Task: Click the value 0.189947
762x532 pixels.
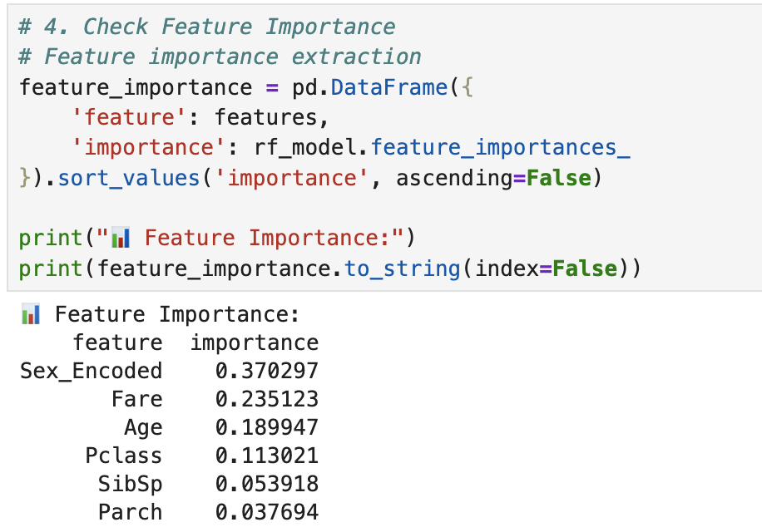Action: pos(267,427)
